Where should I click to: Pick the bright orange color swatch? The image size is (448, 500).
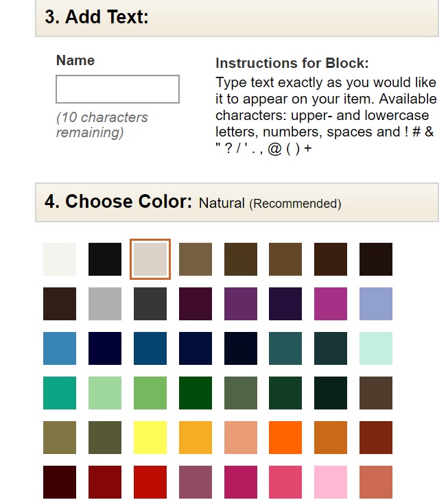point(285,438)
